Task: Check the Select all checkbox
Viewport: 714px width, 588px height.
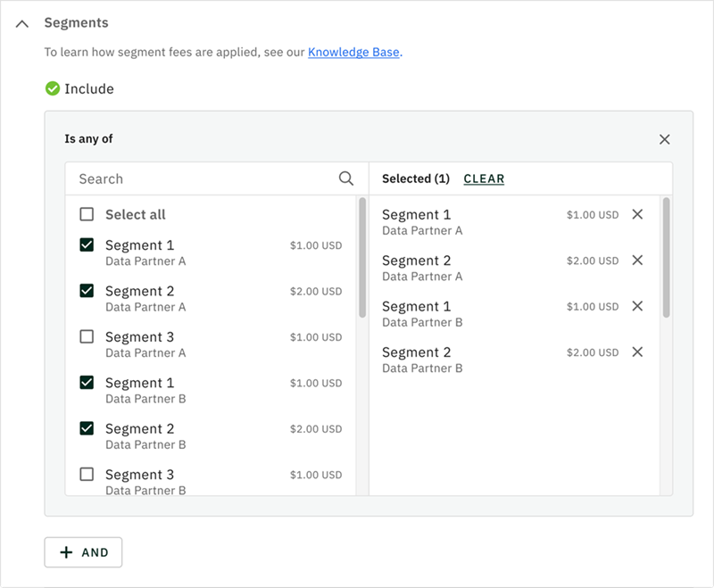Action: point(87,214)
